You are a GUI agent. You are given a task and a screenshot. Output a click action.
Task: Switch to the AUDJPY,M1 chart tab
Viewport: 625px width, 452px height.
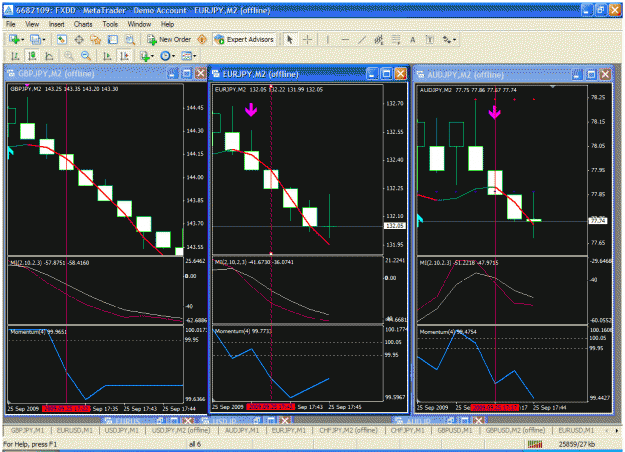click(242, 430)
